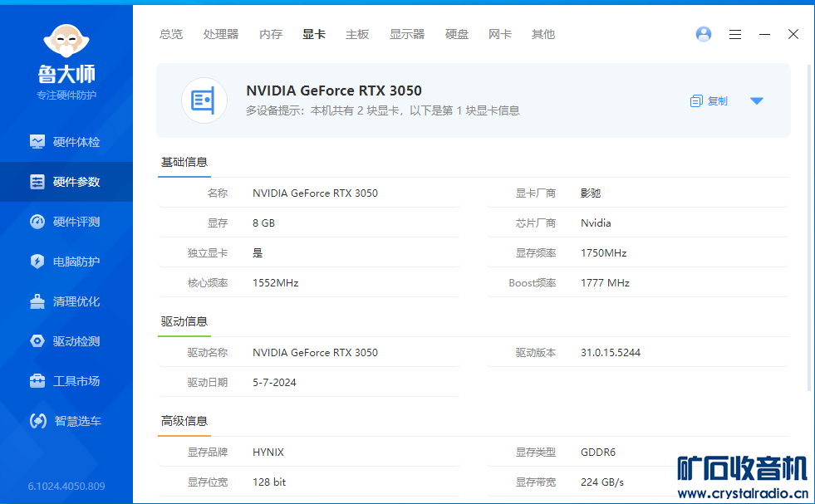Click the driver detection (驱动检测) icon
Viewport: 815px width, 504px height.
click(37, 341)
